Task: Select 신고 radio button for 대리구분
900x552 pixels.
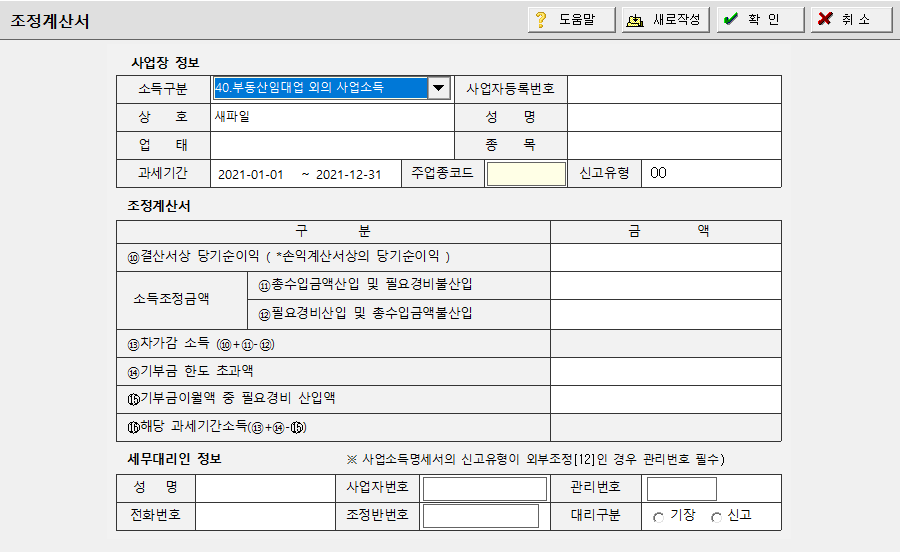Action: [716, 518]
